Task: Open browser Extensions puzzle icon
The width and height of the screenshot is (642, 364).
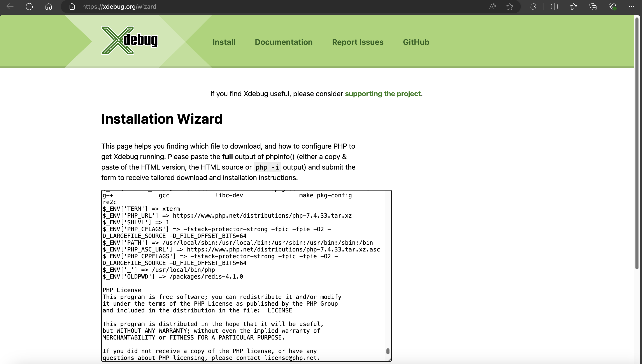Action: 533,7
